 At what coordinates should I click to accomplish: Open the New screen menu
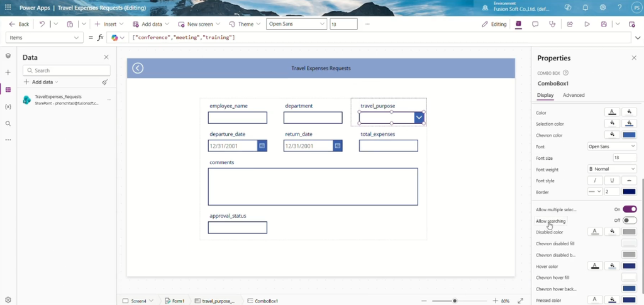[x=199, y=25]
